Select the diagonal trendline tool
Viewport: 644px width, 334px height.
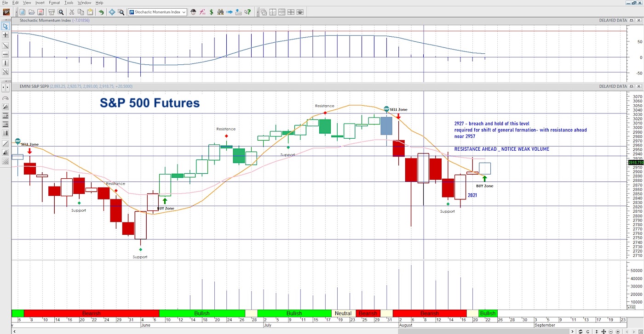(x=6, y=45)
